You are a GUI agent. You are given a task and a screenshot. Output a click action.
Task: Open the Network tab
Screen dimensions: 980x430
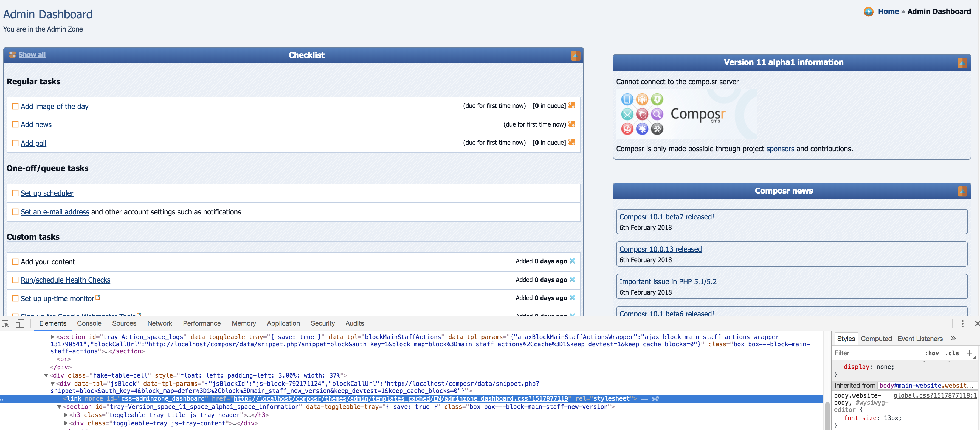tap(159, 323)
